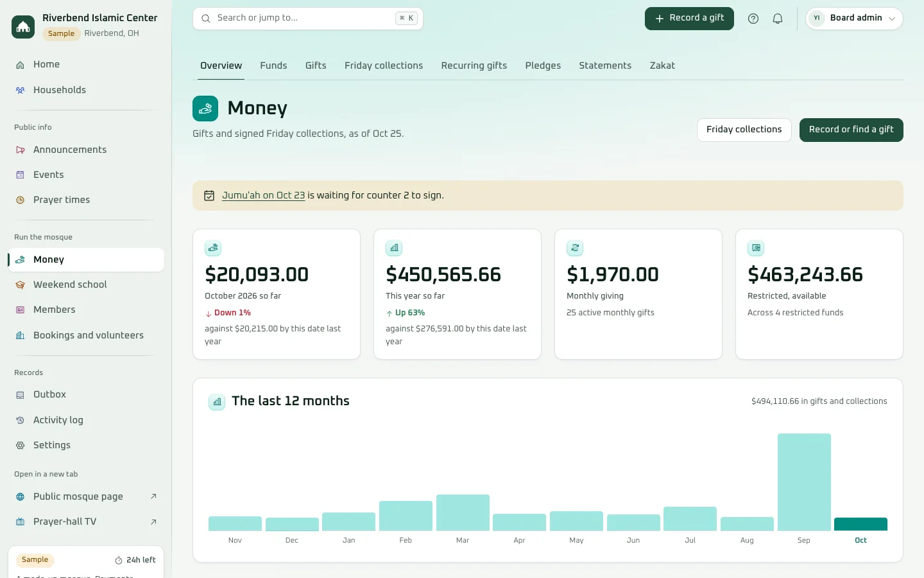Go to Announcements in the sidebar
This screenshot has width=924, height=578.
(86, 150)
